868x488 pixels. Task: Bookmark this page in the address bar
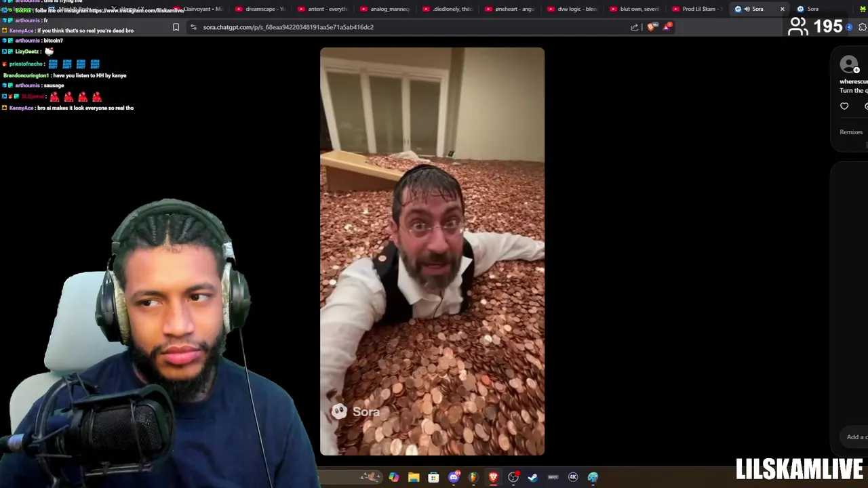click(x=176, y=27)
